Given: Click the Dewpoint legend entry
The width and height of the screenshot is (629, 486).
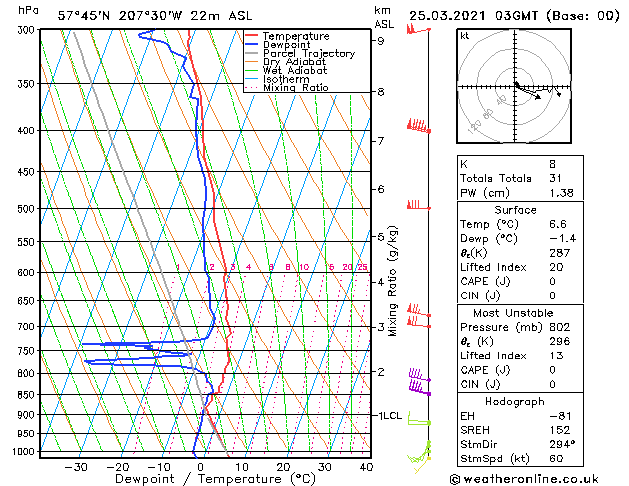Looking at the screenshot, I should coord(286,45).
